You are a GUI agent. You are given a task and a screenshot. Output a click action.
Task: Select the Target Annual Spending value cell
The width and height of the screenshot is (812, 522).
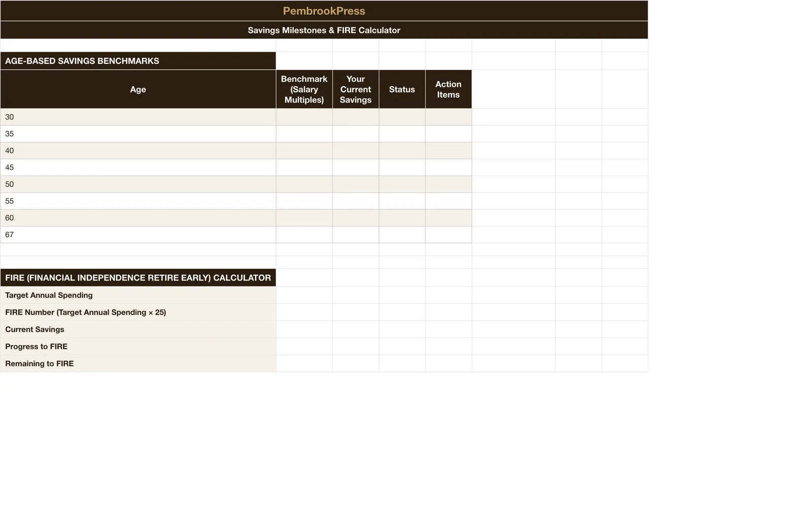[304, 295]
